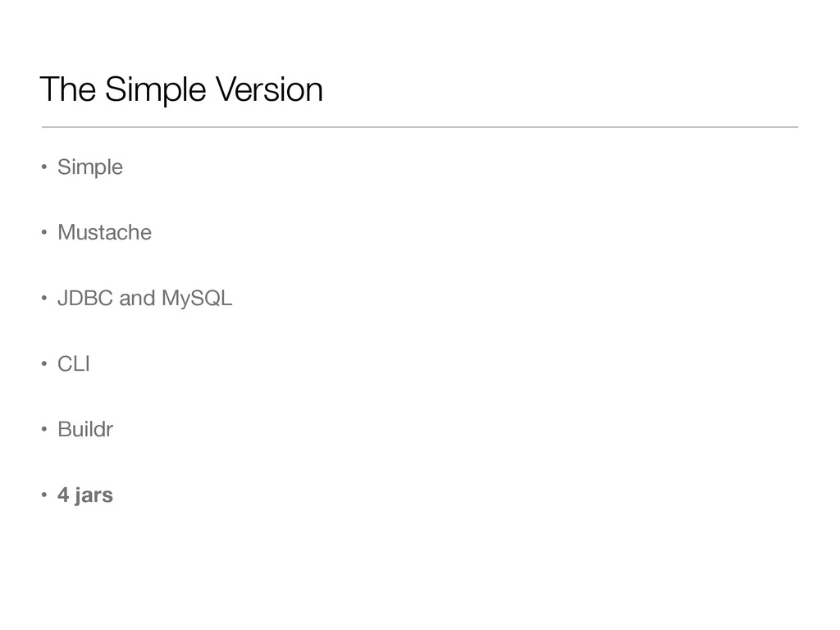Click the bullet dot before 'JDBC and MySQL'
The width and height of the screenshot is (840, 630).
[44, 299]
